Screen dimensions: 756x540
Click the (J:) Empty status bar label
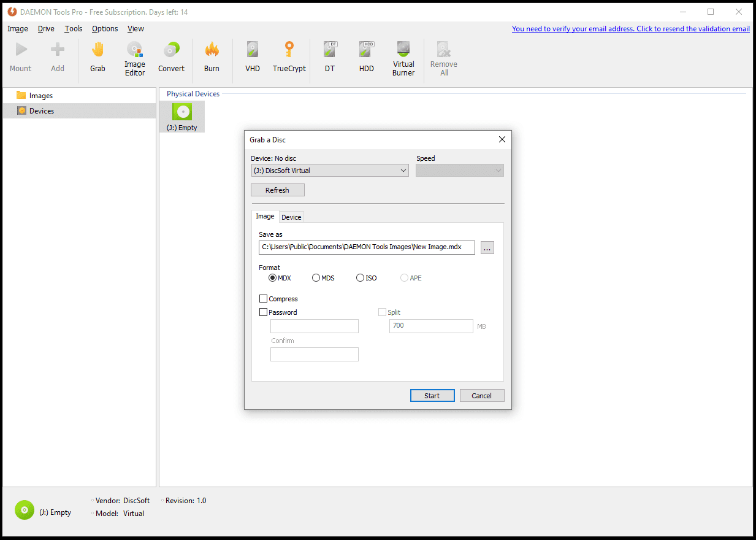[55, 512]
